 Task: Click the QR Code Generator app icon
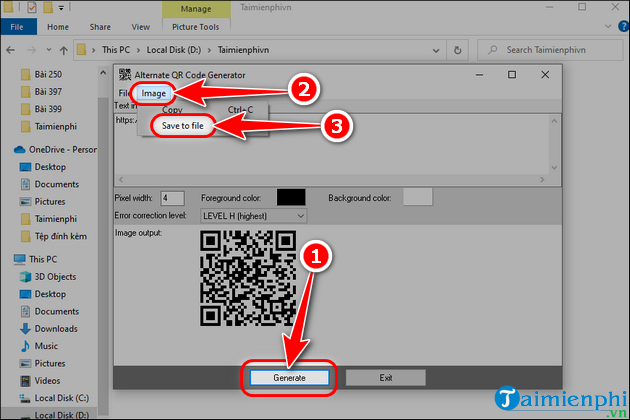pyautogui.click(x=125, y=75)
